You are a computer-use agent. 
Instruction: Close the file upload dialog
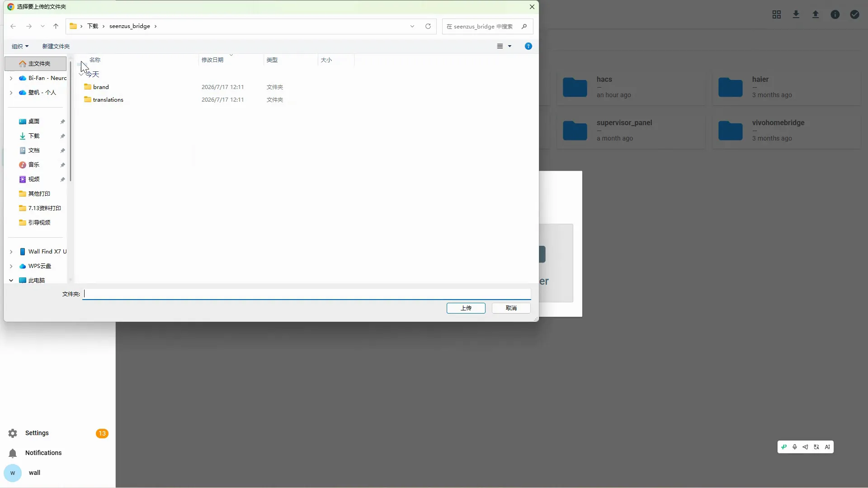[532, 7]
